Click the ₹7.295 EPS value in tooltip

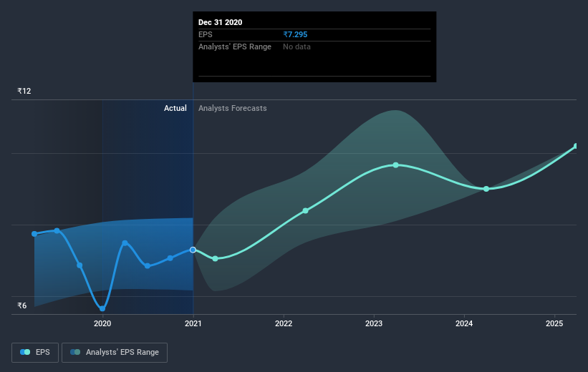click(x=295, y=34)
